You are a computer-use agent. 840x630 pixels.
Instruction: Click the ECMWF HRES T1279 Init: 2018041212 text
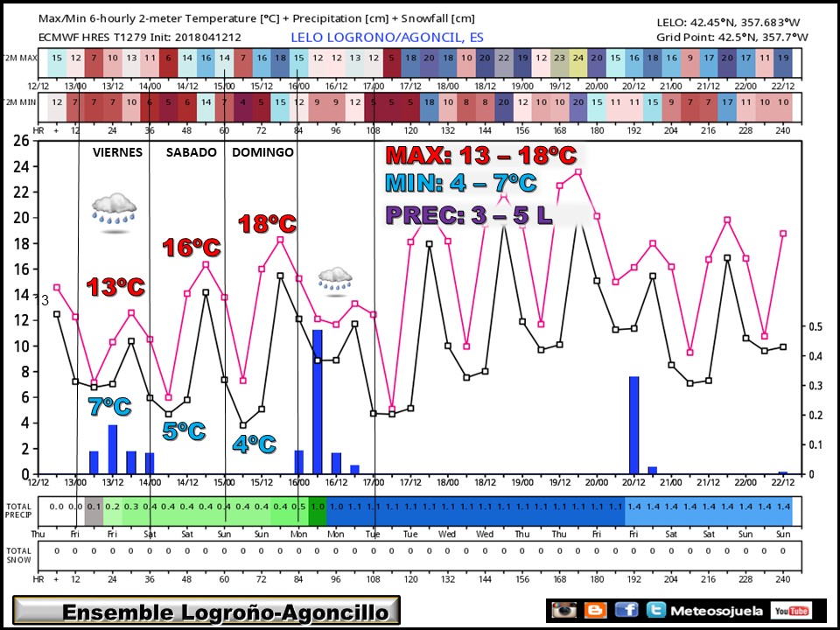tap(140, 38)
